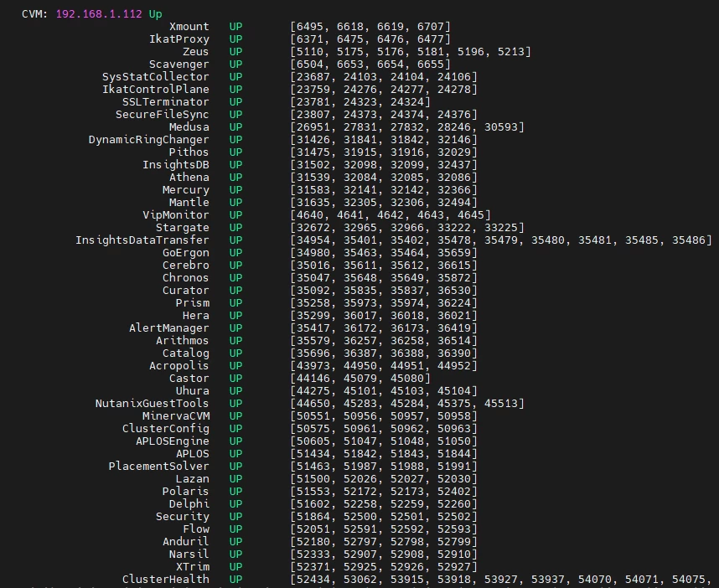Click the Anduril service name
Viewport: 719px width, 588px height.
pyautogui.click(x=186, y=542)
